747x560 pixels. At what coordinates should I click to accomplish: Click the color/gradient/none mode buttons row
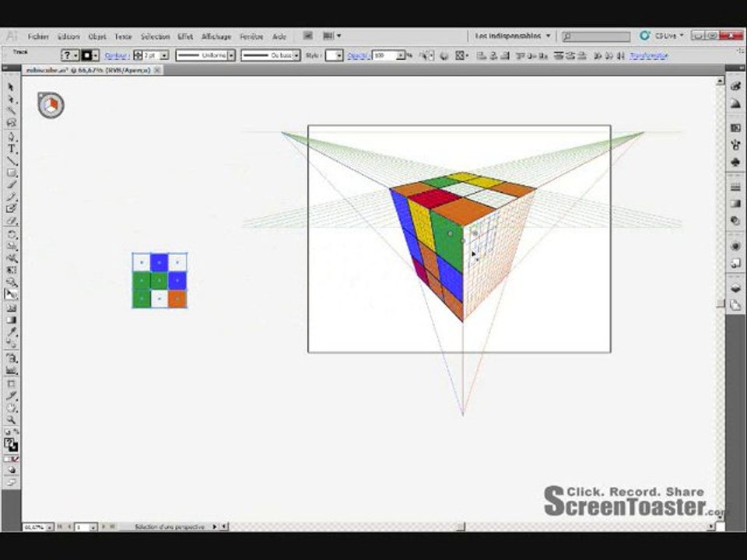[12, 459]
